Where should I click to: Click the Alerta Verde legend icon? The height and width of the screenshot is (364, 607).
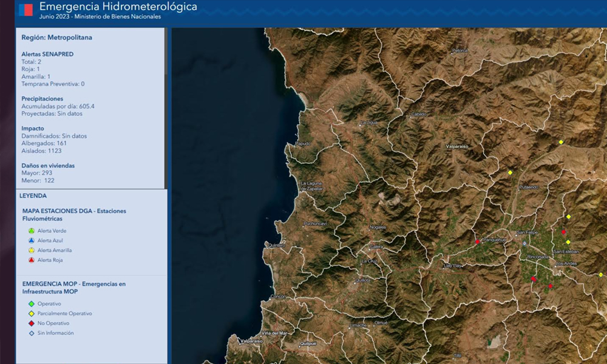coord(31,231)
